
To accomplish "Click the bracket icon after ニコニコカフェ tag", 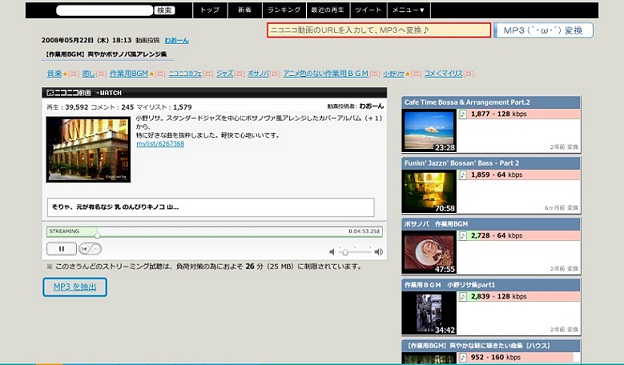I will tap(208, 74).
